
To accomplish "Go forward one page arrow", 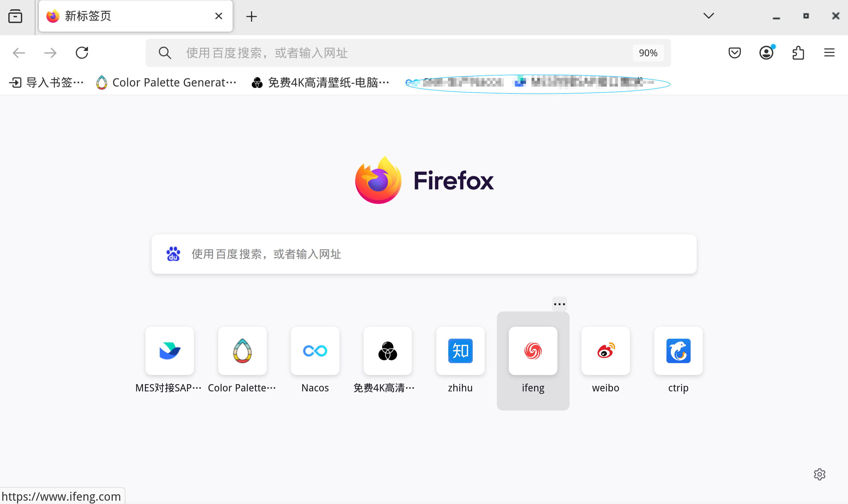I will (50, 53).
